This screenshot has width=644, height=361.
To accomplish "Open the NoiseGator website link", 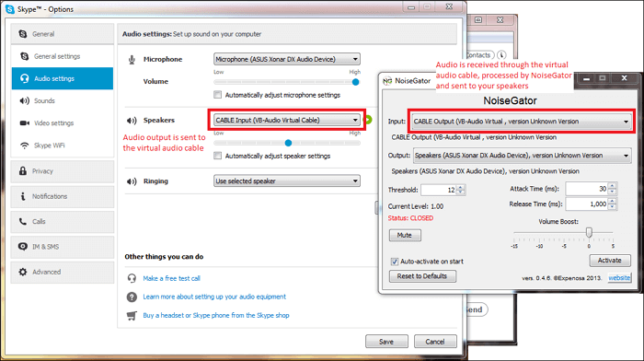I will coord(619,278).
